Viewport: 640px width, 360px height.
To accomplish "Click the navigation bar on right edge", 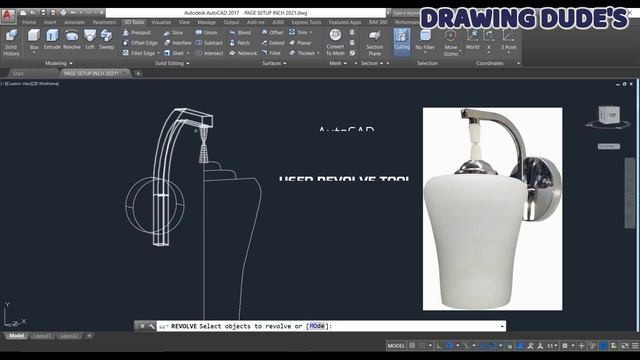I will [x=630, y=193].
